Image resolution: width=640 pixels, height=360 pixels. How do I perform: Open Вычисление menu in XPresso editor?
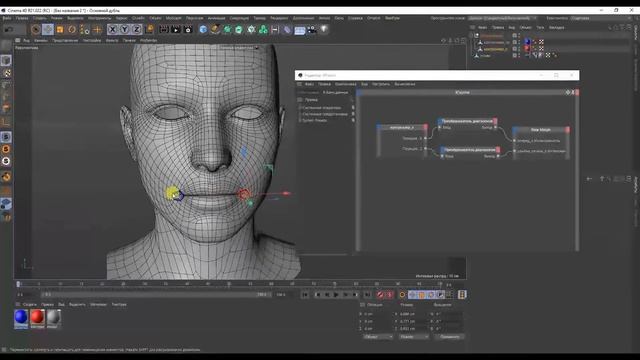click(x=404, y=84)
